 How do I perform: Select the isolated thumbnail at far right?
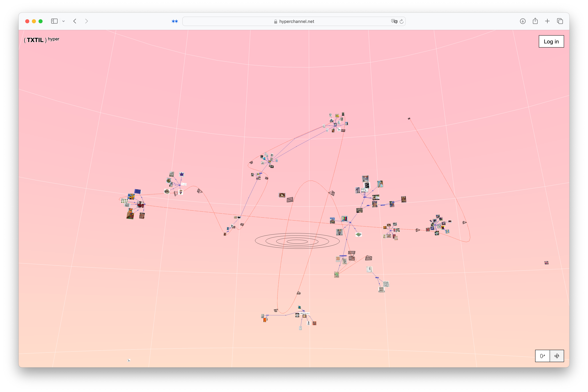(x=546, y=262)
